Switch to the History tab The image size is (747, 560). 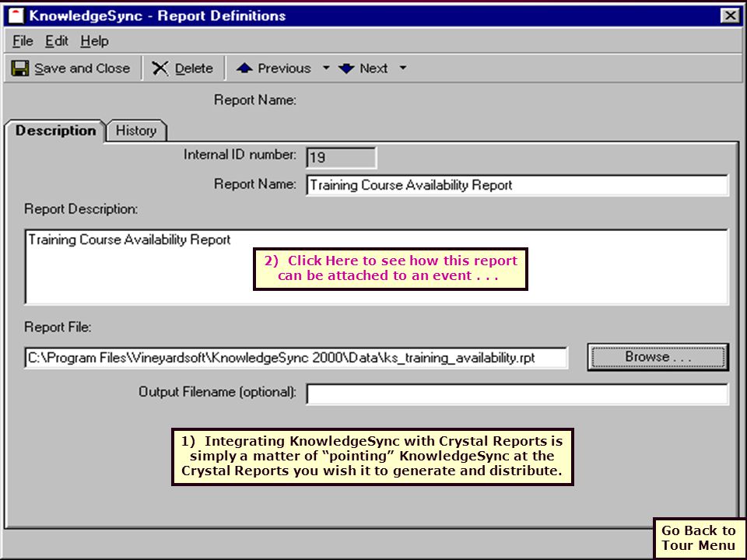(x=136, y=131)
